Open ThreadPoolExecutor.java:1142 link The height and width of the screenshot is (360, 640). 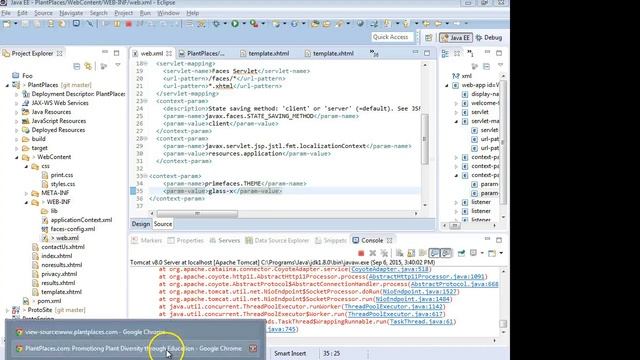click(393, 307)
